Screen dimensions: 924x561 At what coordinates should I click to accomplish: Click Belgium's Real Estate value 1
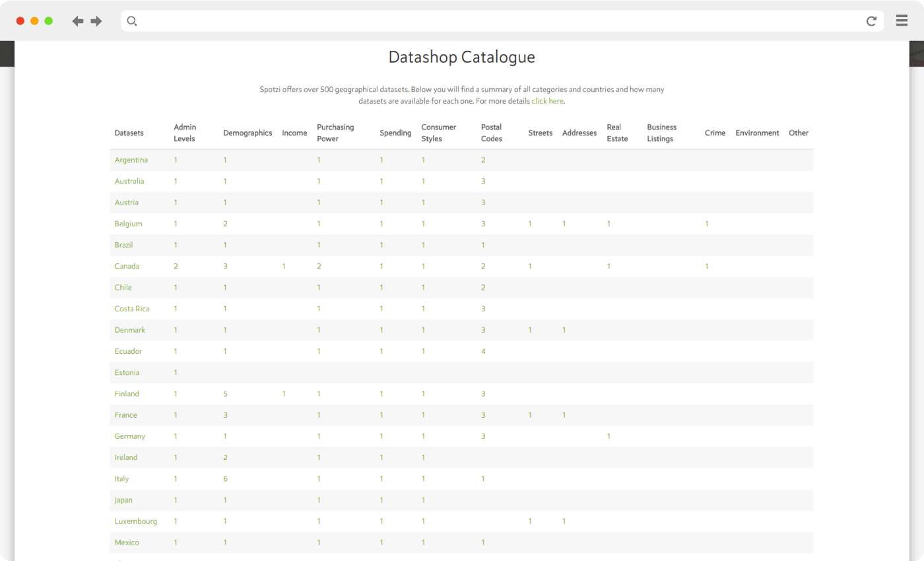click(x=609, y=224)
